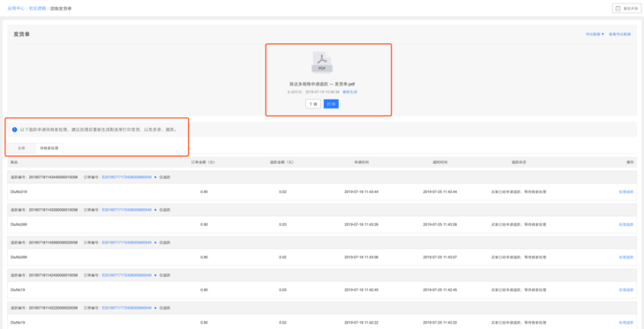This screenshot has height=329, width=644.
Task: Click the 重新生成 link beside the generation time
Action: point(349,92)
